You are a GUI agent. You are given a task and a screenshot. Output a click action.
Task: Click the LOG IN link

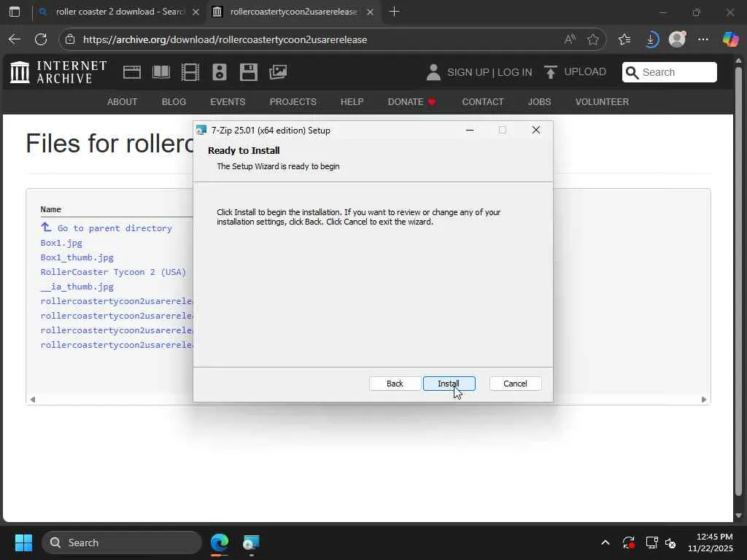[x=514, y=72]
